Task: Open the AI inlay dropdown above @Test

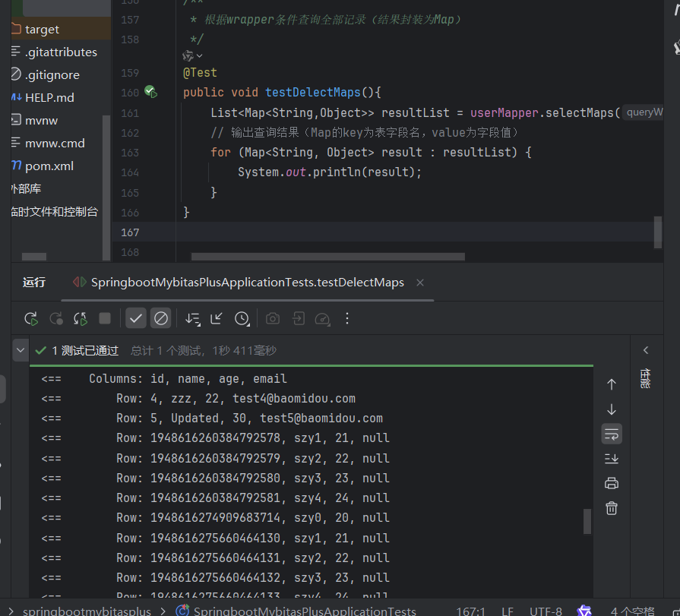Action: (x=192, y=56)
